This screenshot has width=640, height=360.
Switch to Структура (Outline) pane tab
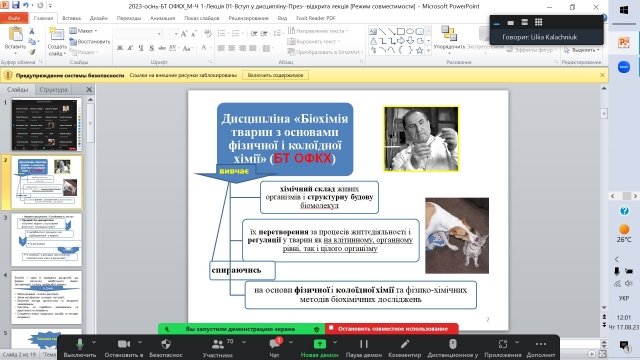click(x=53, y=89)
